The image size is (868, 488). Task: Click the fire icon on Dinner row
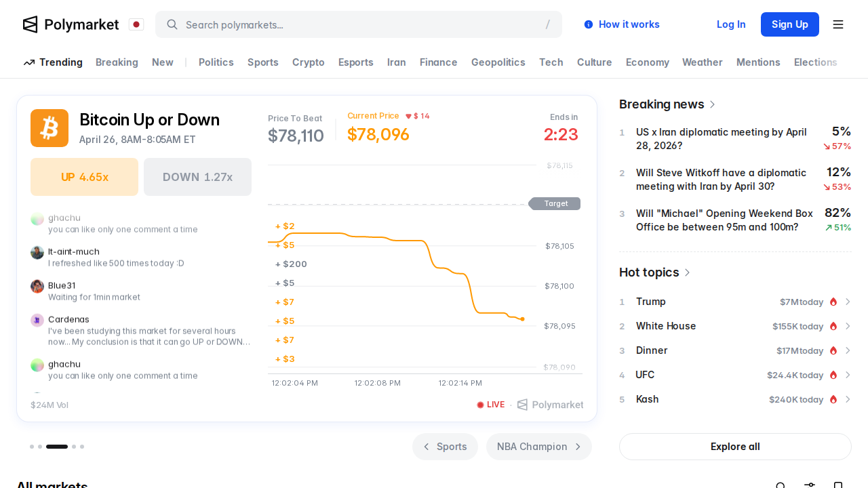[x=833, y=350]
